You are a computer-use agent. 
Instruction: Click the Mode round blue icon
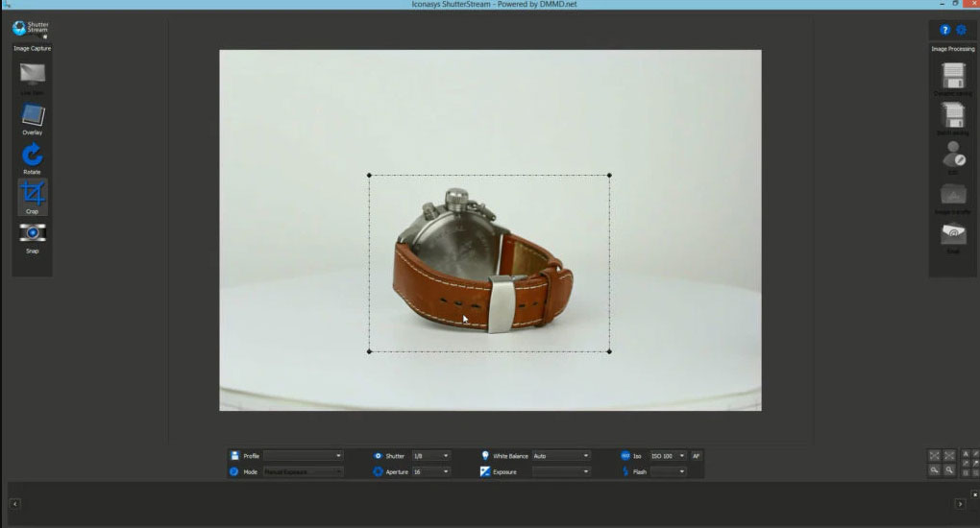point(233,471)
